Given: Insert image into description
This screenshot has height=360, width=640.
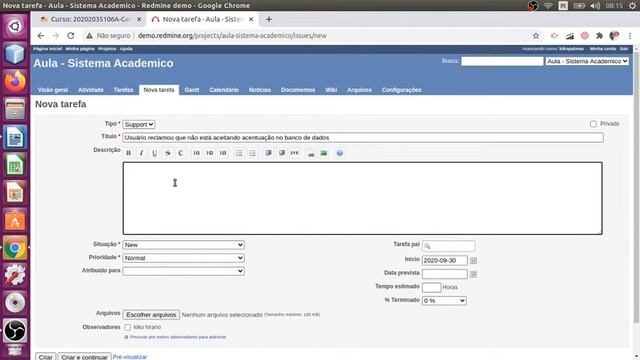Looking at the screenshot, I should point(324,153).
